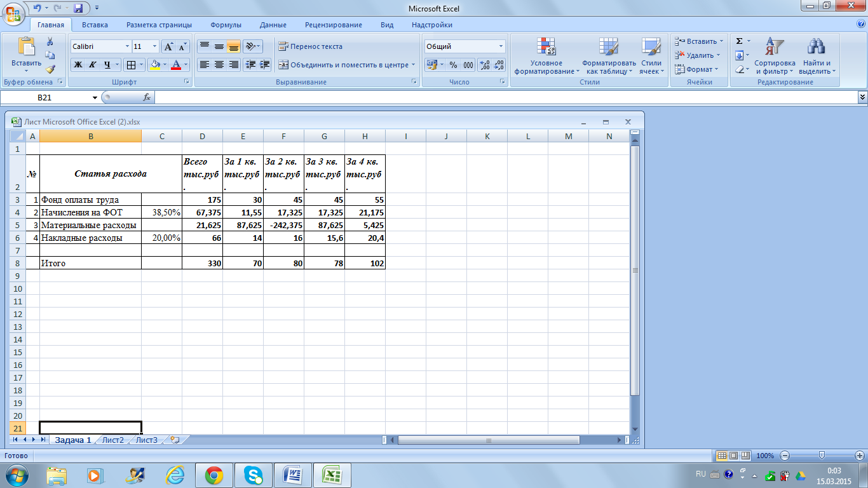Save the workbook from Quick Access toolbar
Image resolution: width=868 pixels, height=488 pixels.
(x=79, y=8)
